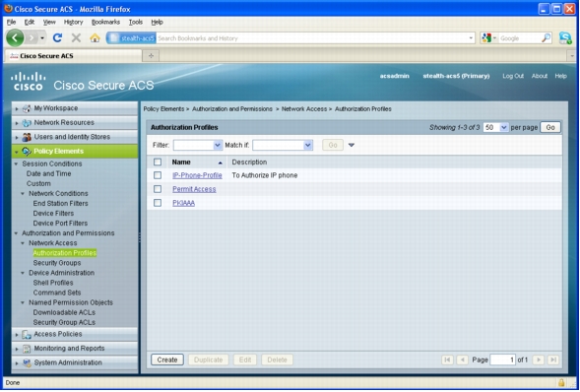Open the IP-Phone-Profile link

point(197,175)
